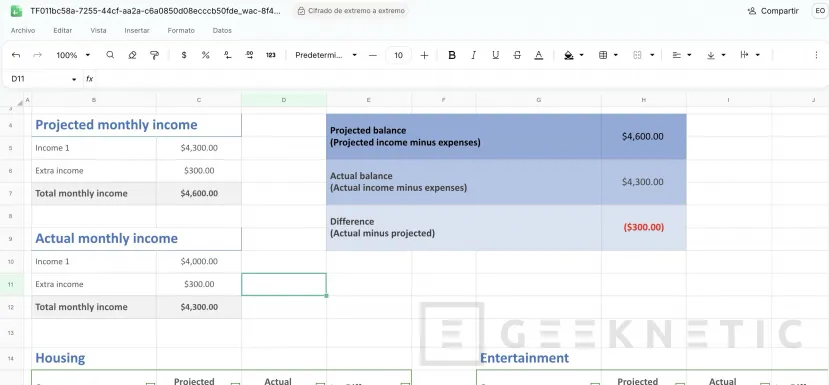Open the Insertar menu
The height and width of the screenshot is (385, 829).
[137, 31]
